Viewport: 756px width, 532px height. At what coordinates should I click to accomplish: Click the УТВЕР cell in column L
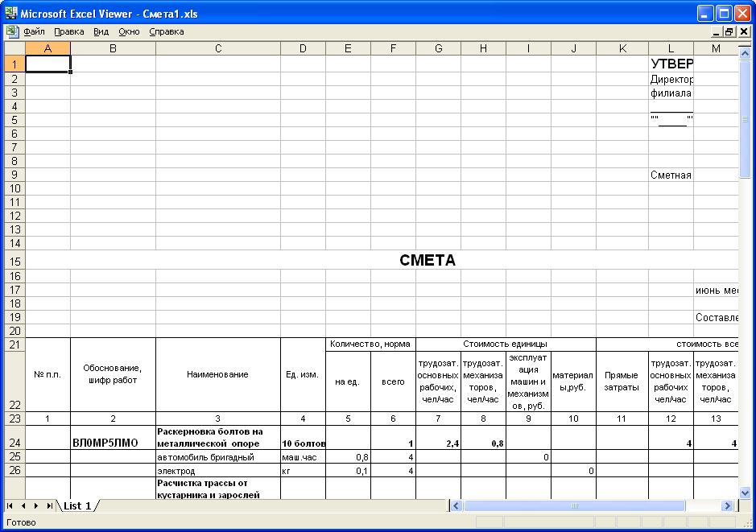pyautogui.click(x=671, y=64)
